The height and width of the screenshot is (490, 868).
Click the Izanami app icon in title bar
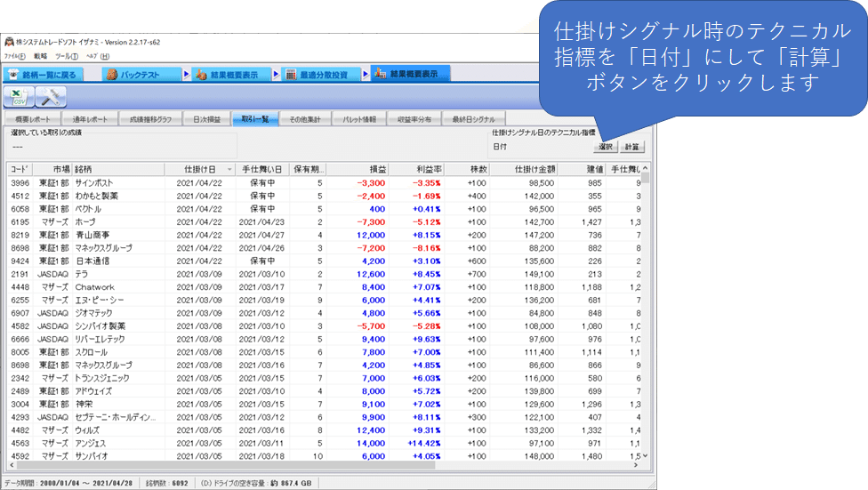click(9, 42)
